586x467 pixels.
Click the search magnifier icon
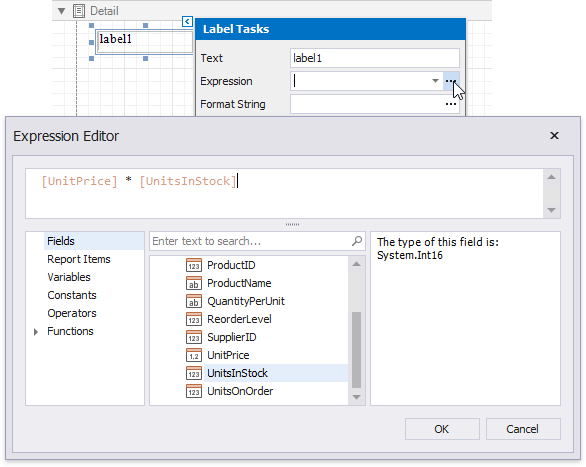357,241
